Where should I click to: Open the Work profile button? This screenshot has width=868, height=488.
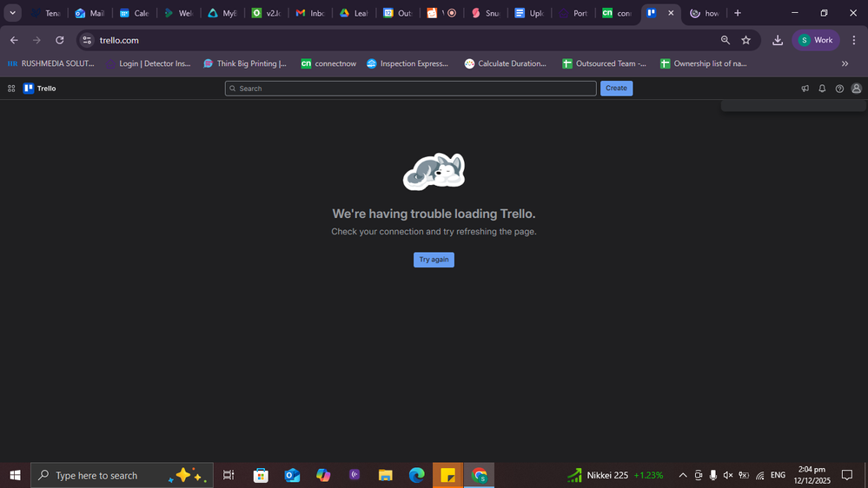click(x=816, y=40)
